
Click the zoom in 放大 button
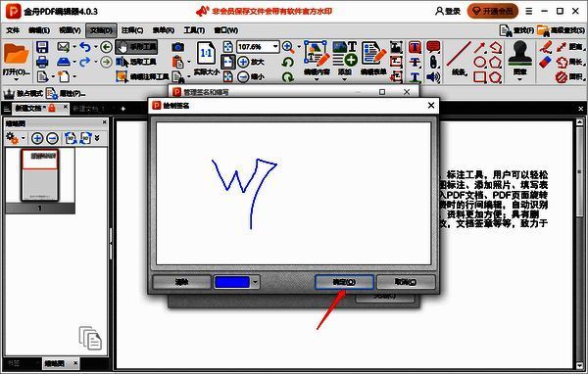click(x=251, y=62)
